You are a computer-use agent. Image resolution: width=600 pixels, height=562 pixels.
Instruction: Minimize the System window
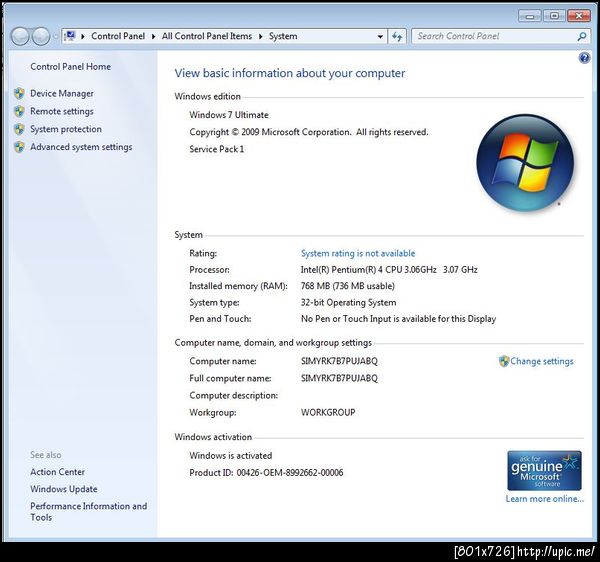click(530, 16)
